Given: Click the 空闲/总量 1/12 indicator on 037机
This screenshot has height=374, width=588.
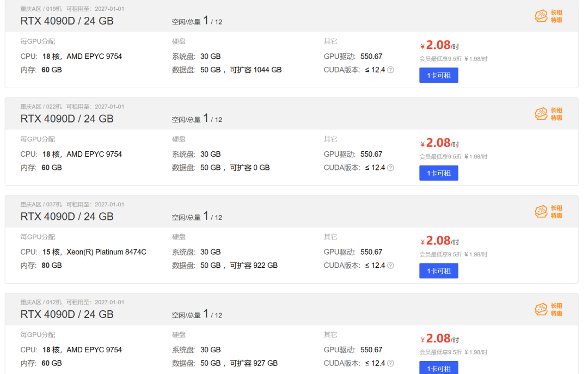Looking at the screenshot, I should [197, 217].
